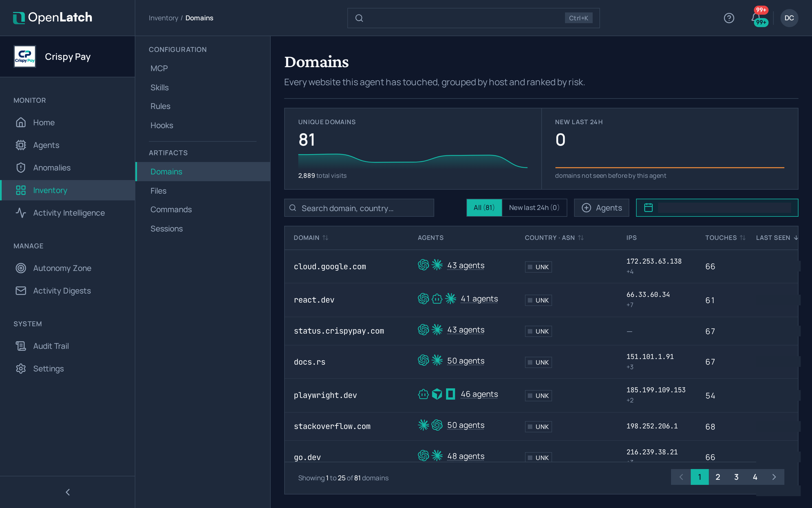The height and width of the screenshot is (508, 812).
Task: Click the Claude starburst icon in react.dev row
Action: pos(450,298)
